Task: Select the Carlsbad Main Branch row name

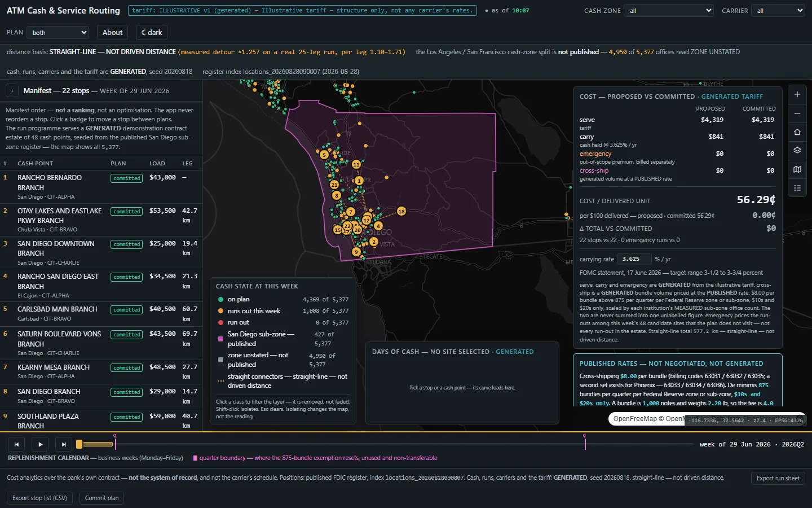Action: pyautogui.click(x=58, y=309)
